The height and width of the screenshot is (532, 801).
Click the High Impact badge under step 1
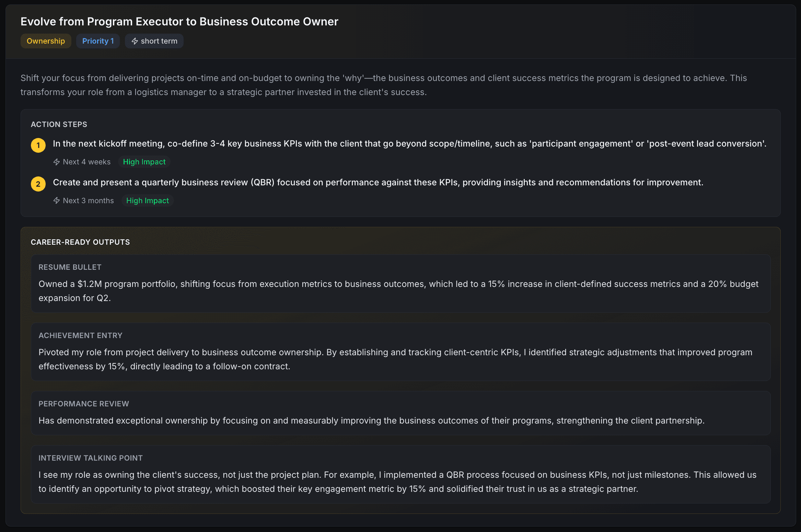[144, 162]
